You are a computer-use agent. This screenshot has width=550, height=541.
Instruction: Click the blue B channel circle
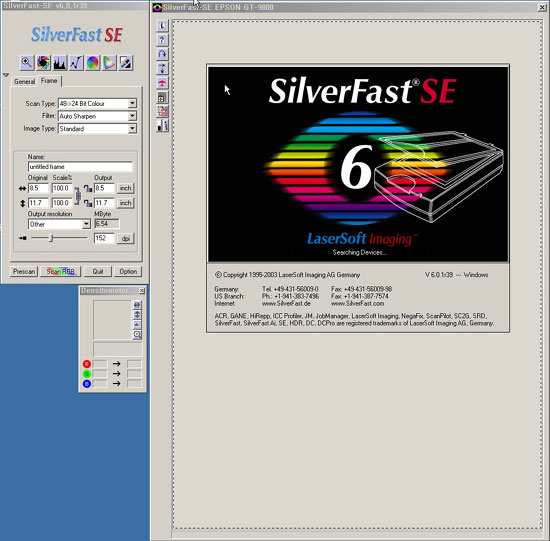tap(87, 384)
